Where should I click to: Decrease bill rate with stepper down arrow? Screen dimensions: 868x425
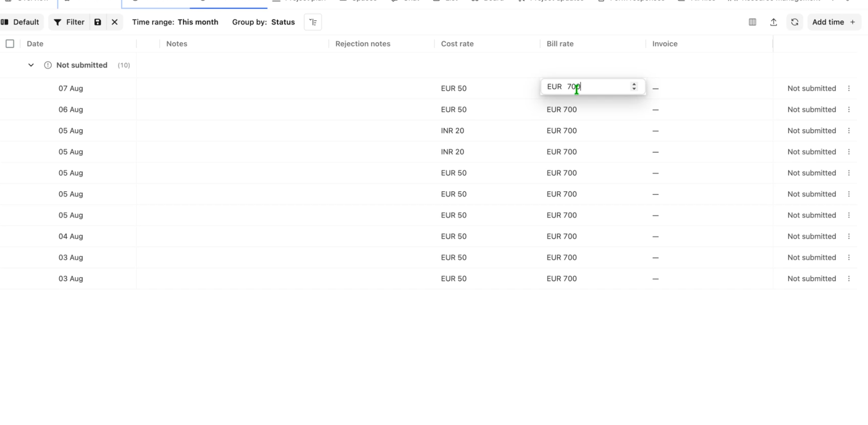(x=634, y=89)
